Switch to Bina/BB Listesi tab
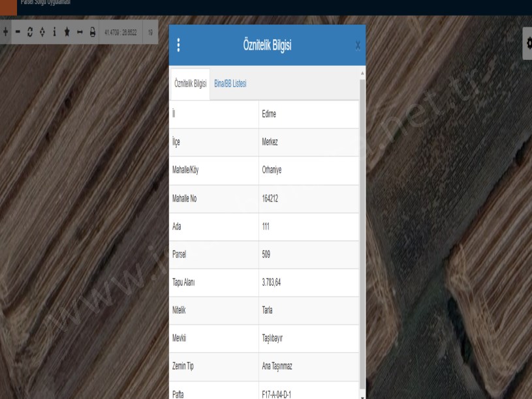532x399 pixels. pyautogui.click(x=230, y=83)
